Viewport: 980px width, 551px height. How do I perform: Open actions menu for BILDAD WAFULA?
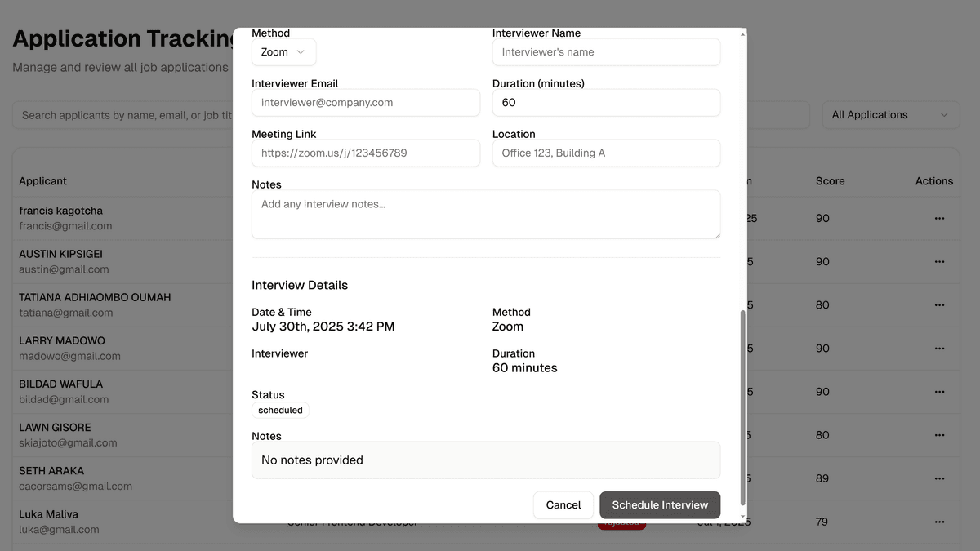point(939,392)
